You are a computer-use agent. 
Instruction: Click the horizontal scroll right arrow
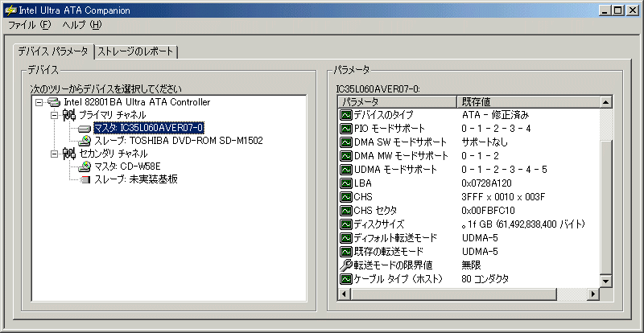pyautogui.click(x=592, y=294)
